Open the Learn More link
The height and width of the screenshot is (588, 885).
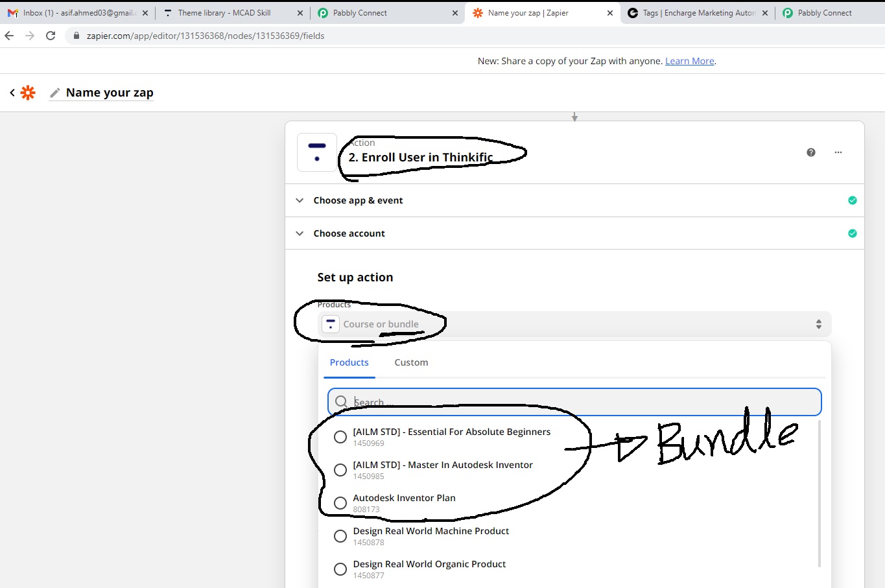pyautogui.click(x=689, y=61)
